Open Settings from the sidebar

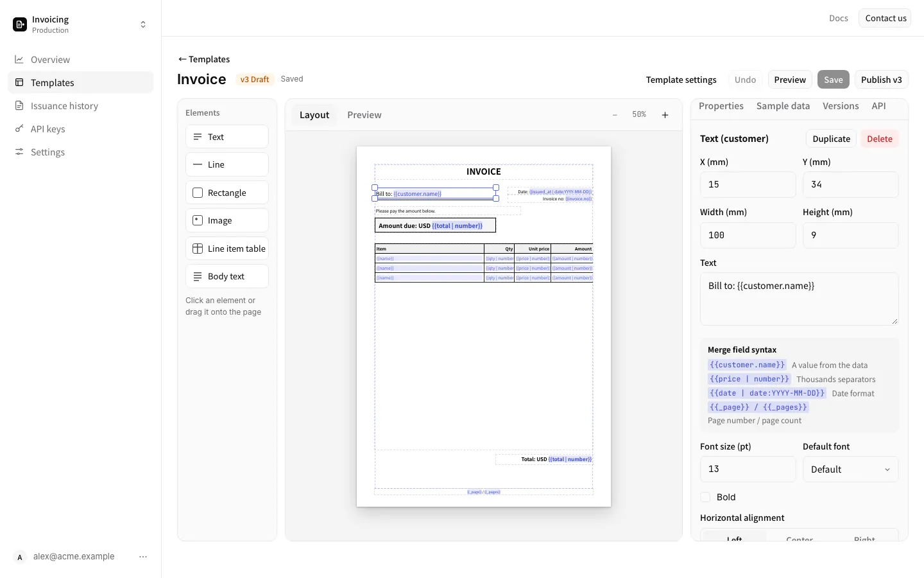pos(80,152)
